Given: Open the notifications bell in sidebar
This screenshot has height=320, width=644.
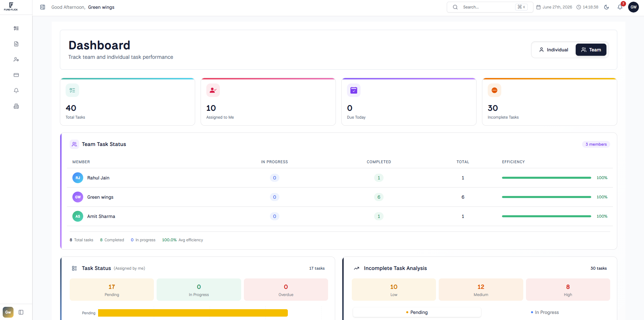Looking at the screenshot, I should (x=16, y=91).
